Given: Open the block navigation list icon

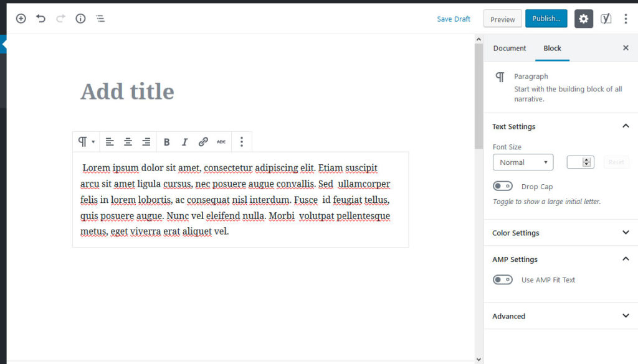Looking at the screenshot, I should point(100,18).
